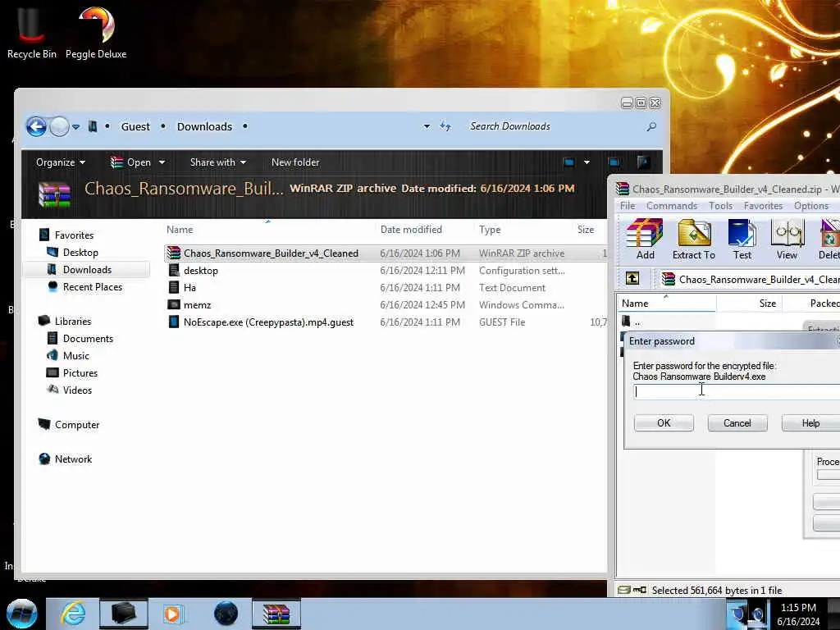
Task: Open the Pictures library
Action: 80,373
